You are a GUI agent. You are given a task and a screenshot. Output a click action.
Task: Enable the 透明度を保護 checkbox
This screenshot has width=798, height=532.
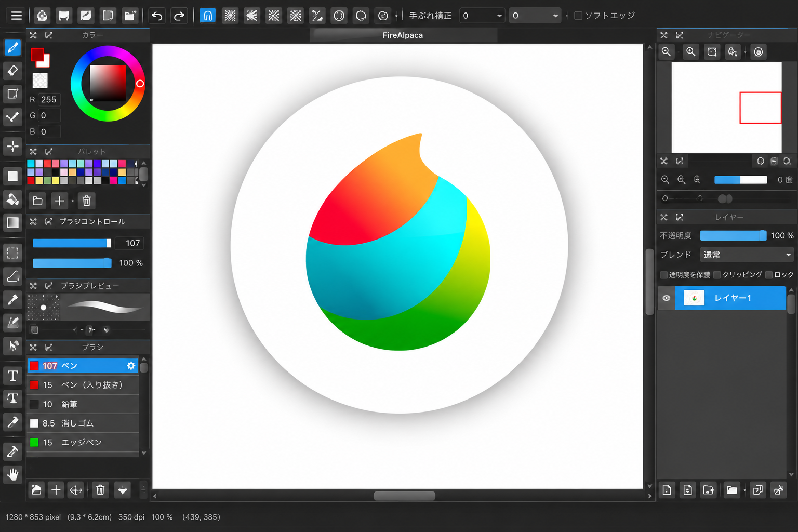[x=663, y=274]
